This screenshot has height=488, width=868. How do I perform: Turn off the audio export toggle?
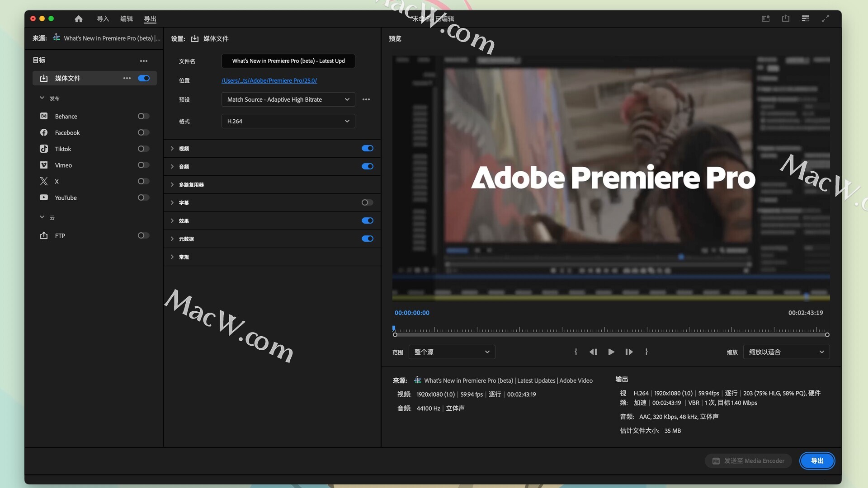click(368, 166)
